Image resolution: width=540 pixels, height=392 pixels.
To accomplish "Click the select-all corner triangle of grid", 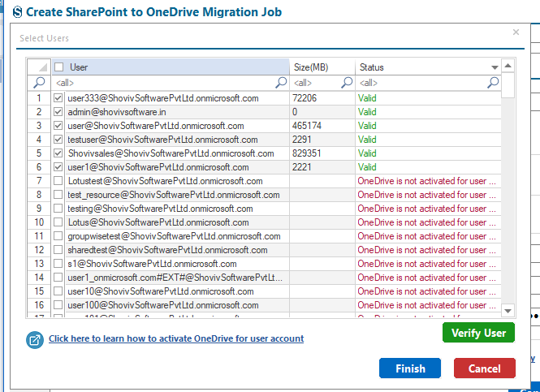I will pos(43,67).
